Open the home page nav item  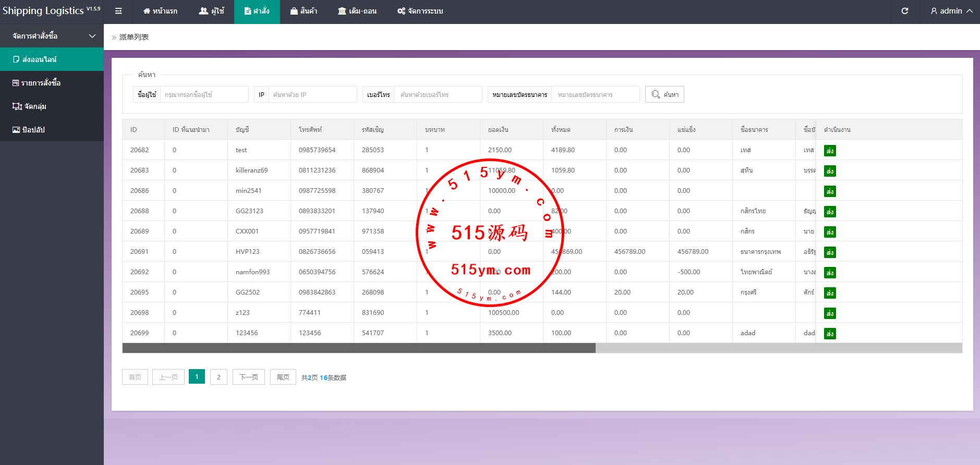pyautogui.click(x=160, y=11)
